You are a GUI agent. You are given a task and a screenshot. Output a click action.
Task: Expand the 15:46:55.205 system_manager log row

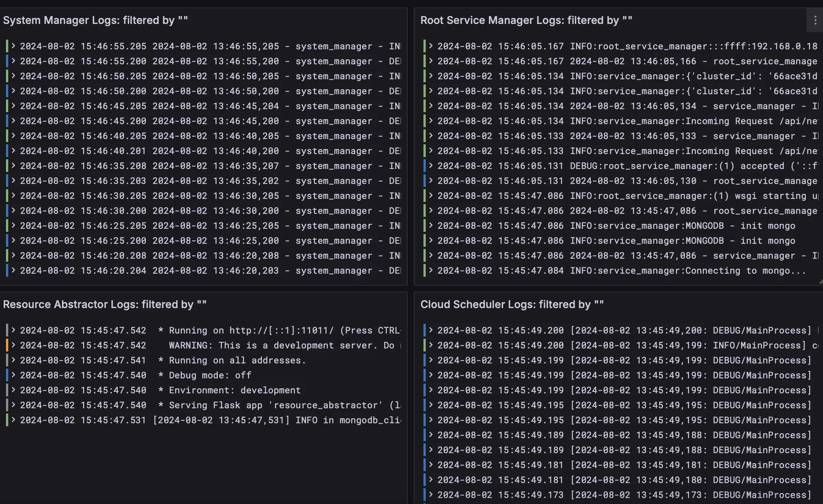(13, 46)
